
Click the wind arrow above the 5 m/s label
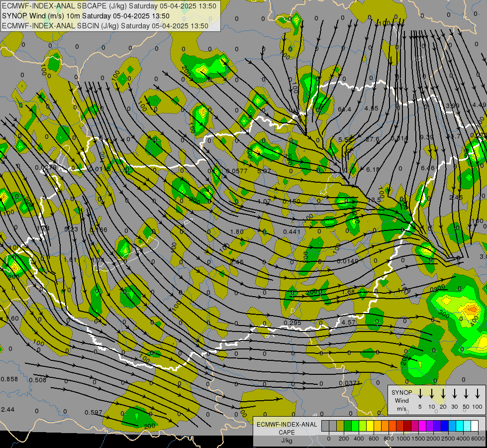[420, 394]
